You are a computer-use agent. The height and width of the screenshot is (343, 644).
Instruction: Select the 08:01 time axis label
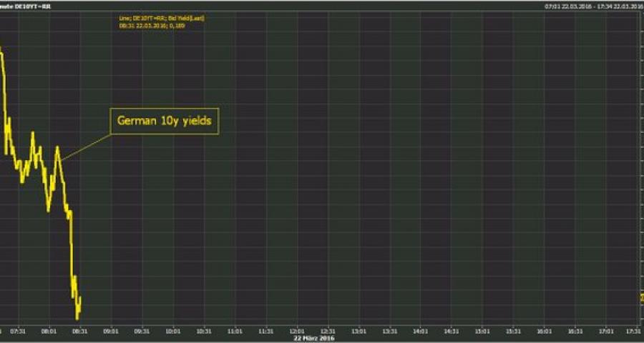[x=49, y=331]
